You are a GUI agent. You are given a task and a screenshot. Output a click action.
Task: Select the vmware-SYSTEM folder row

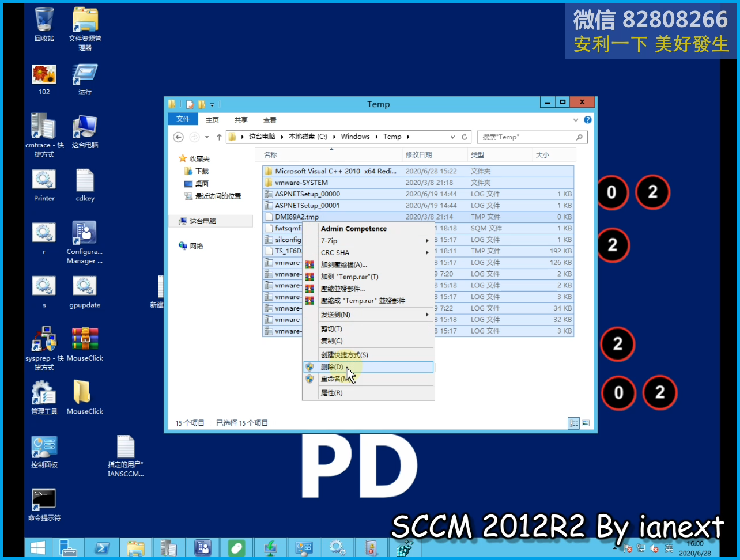(x=418, y=183)
